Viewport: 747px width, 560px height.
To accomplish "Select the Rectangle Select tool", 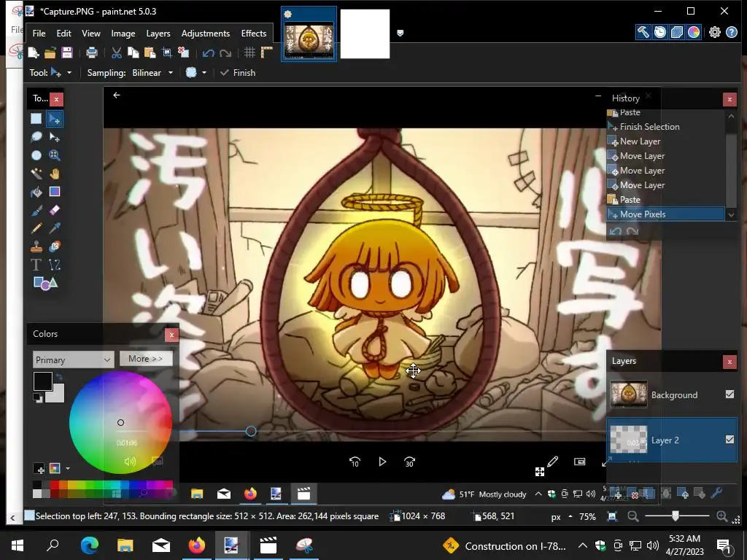I will tap(36, 119).
